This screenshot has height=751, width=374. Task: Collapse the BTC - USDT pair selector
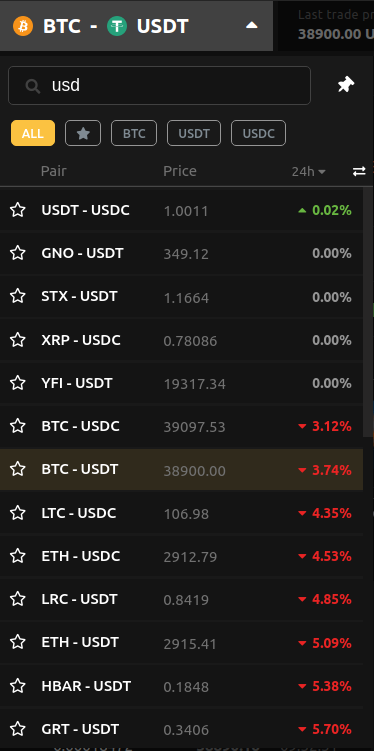[x=251, y=25]
